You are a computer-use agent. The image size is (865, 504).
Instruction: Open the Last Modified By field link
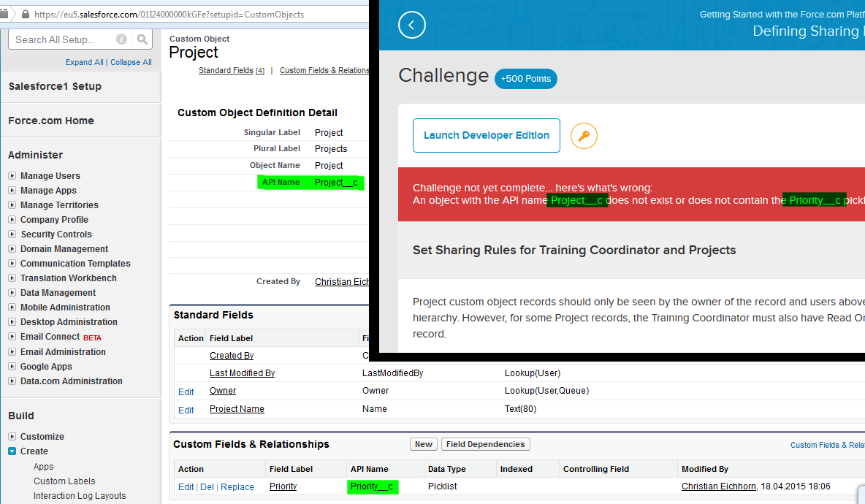click(242, 373)
